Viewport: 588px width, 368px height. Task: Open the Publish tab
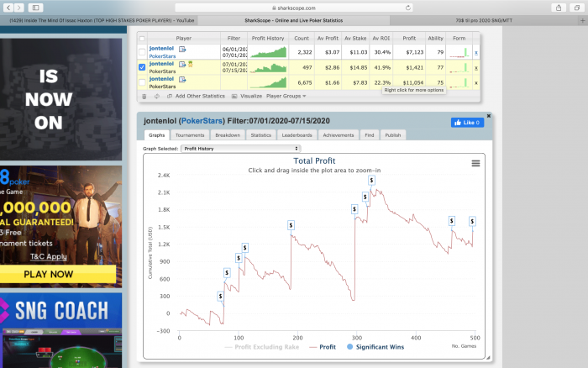[x=393, y=135]
